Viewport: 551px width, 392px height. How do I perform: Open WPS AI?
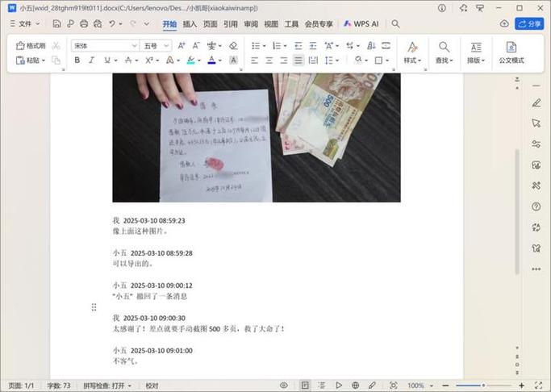pos(361,24)
